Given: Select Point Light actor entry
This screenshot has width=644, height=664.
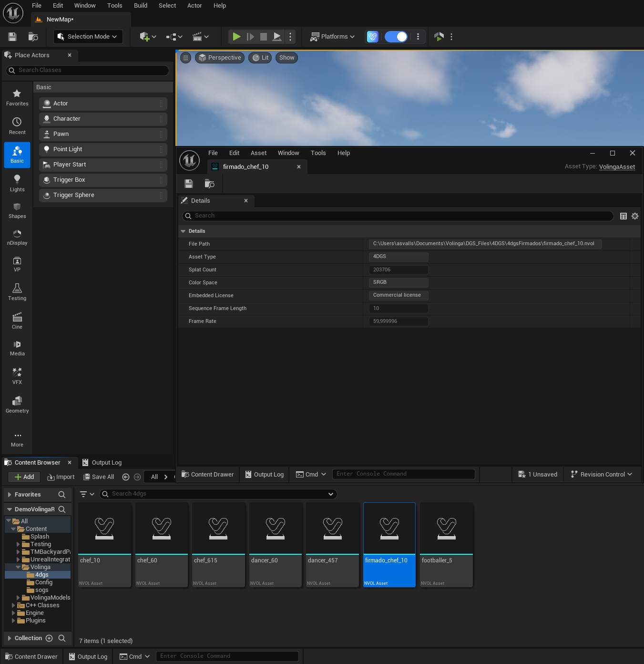Looking at the screenshot, I should pos(103,149).
